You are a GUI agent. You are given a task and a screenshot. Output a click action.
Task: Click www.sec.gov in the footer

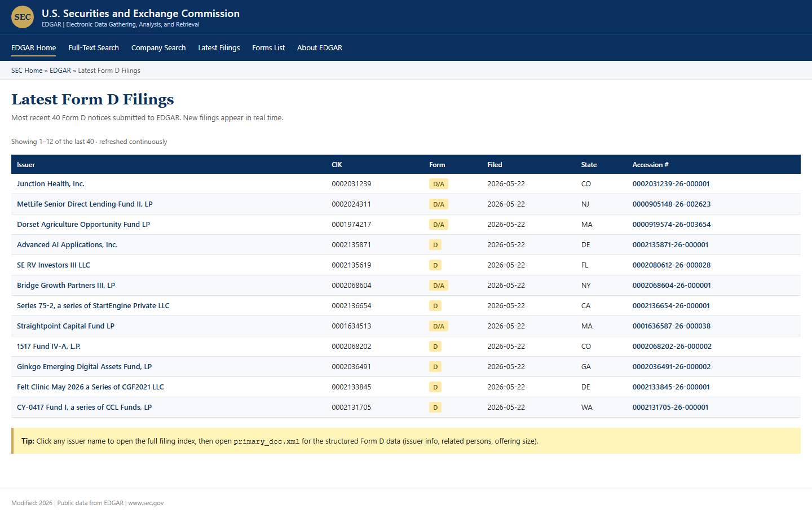pyautogui.click(x=146, y=503)
